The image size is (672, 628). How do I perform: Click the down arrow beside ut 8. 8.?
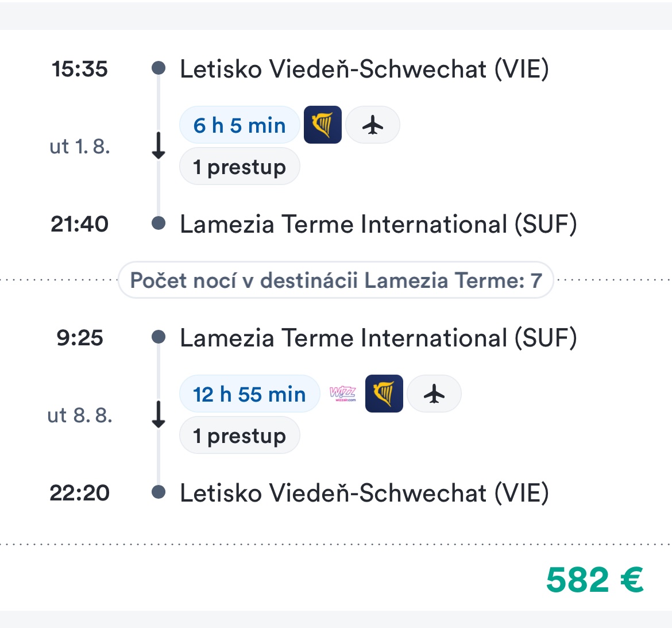tap(159, 415)
